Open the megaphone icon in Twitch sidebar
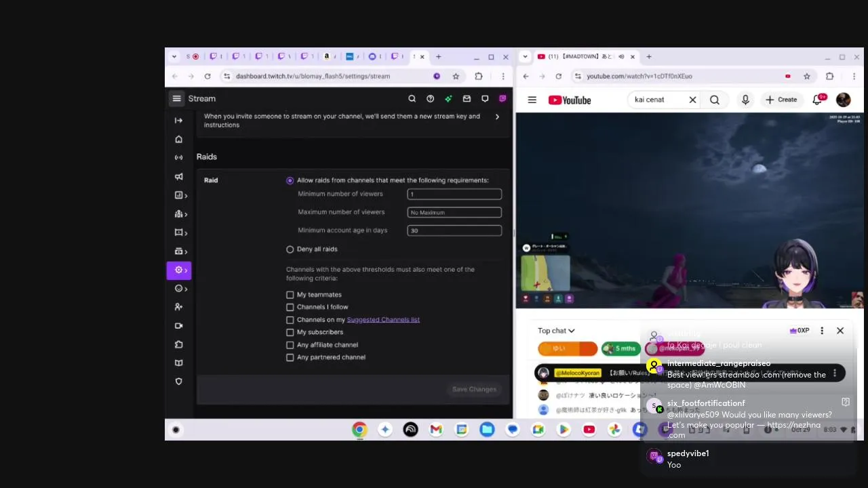The height and width of the screenshot is (488, 868). coord(178,176)
